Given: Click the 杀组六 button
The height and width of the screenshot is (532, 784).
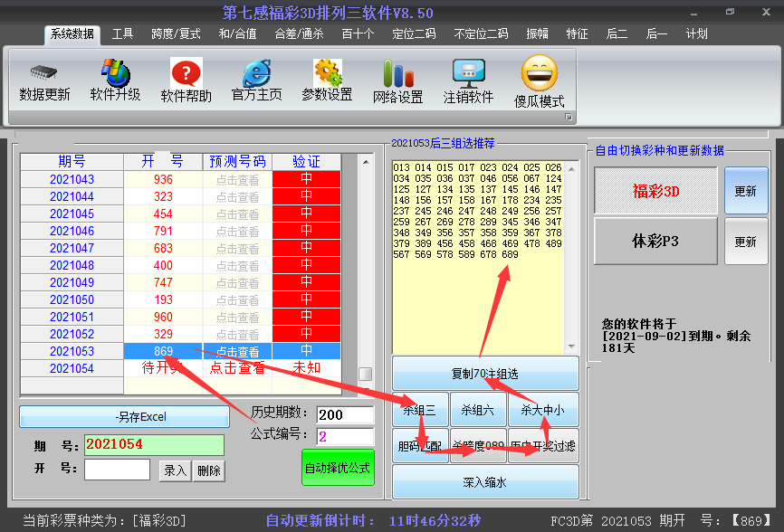Looking at the screenshot, I should [478, 410].
